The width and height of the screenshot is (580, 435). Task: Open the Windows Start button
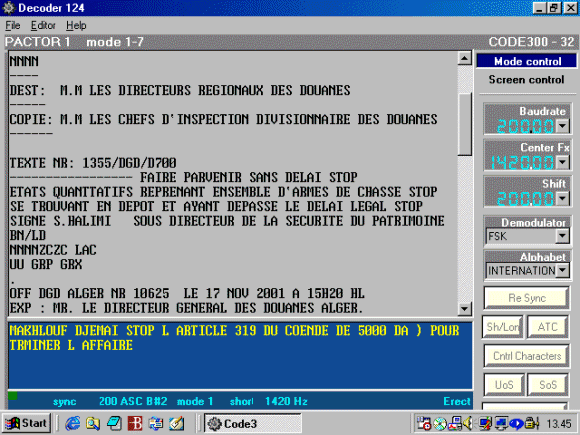26,423
